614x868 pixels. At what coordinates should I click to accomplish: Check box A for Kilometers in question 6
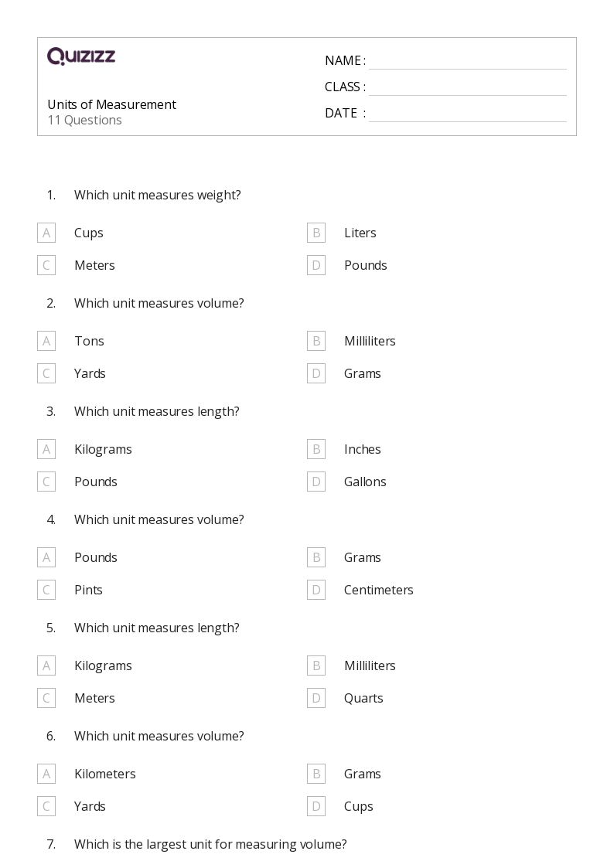[x=46, y=774]
